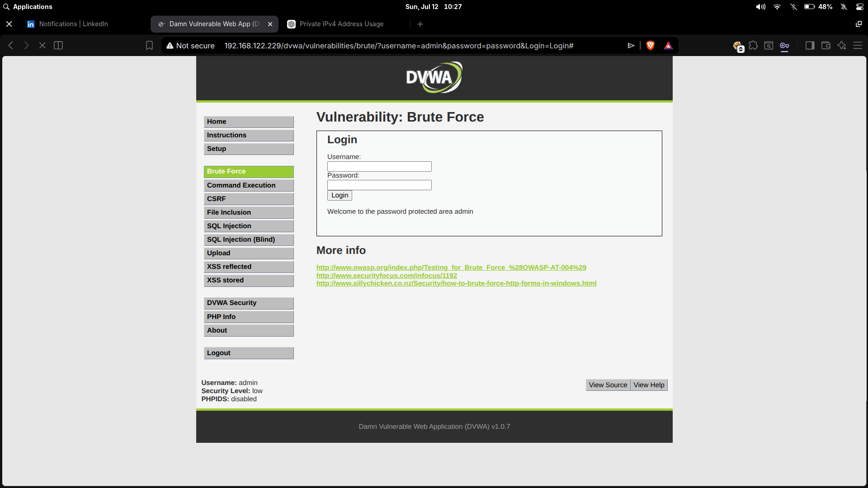
Task: Click the Login button
Action: [340, 196]
